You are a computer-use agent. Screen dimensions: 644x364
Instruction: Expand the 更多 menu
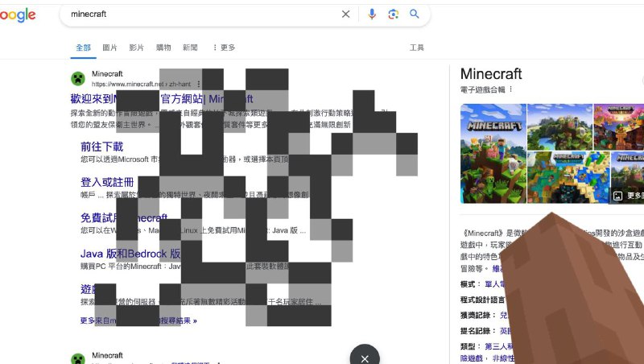(224, 48)
